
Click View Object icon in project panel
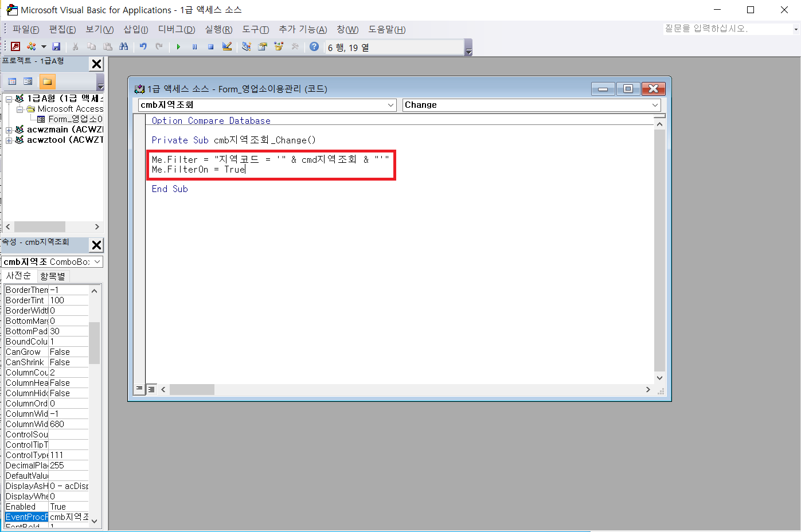pos(28,81)
